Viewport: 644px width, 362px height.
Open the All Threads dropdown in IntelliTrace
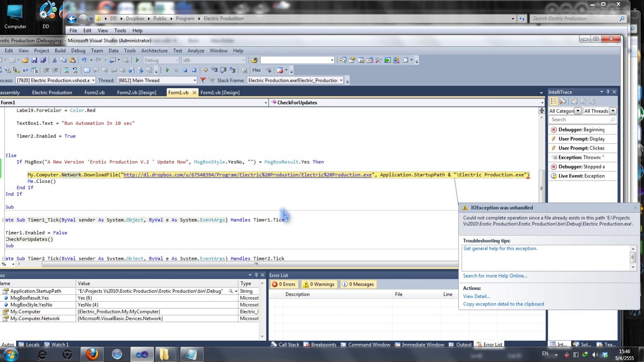tap(613, 111)
